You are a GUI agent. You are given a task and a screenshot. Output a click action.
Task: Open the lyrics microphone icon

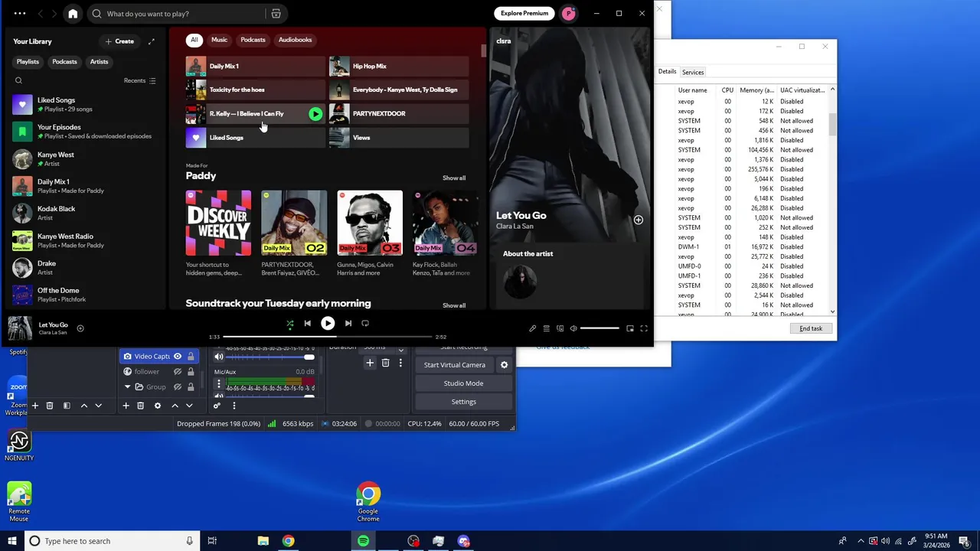click(532, 328)
